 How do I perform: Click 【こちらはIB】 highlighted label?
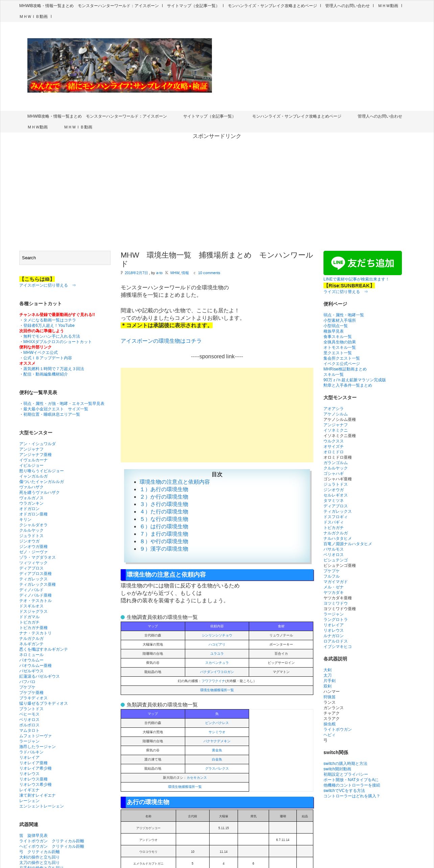37,279
